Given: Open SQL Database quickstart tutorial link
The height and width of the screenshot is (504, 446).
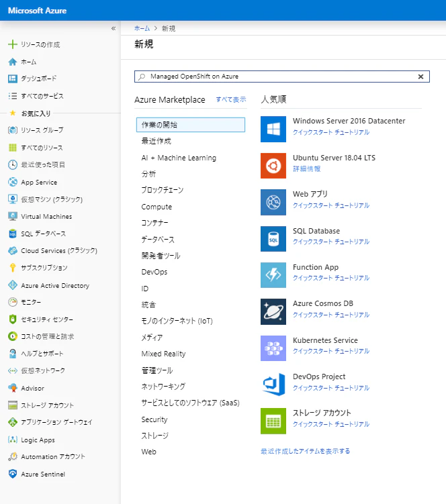Looking at the screenshot, I should (330, 242).
